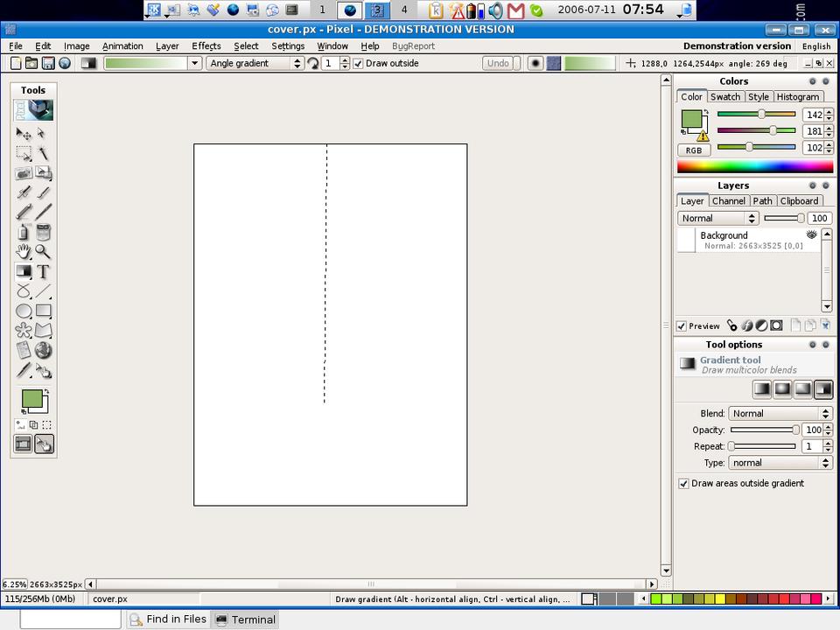
Task: Switch to the Swatch tab
Action: (x=724, y=97)
